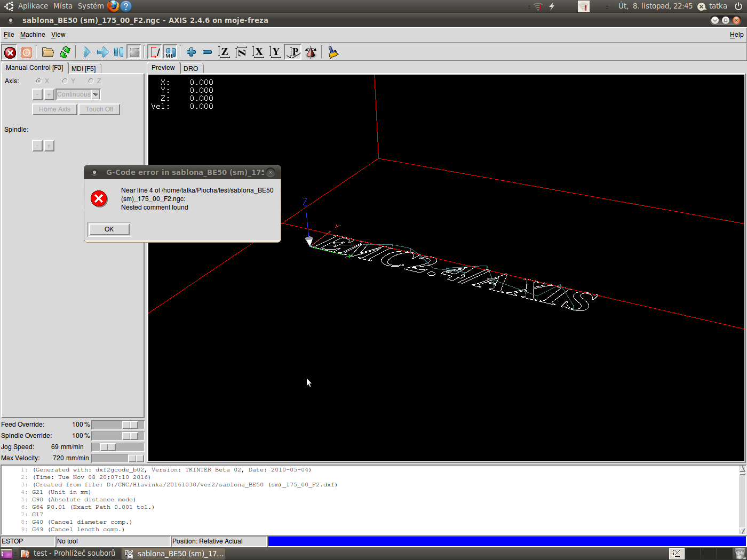Click the open G-code file folder icon
This screenshot has width=747, height=560.
tap(48, 52)
